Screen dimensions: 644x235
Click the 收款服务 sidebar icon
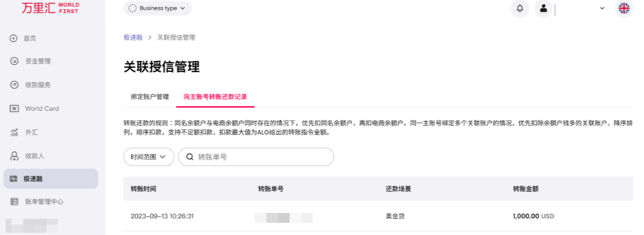(14, 85)
